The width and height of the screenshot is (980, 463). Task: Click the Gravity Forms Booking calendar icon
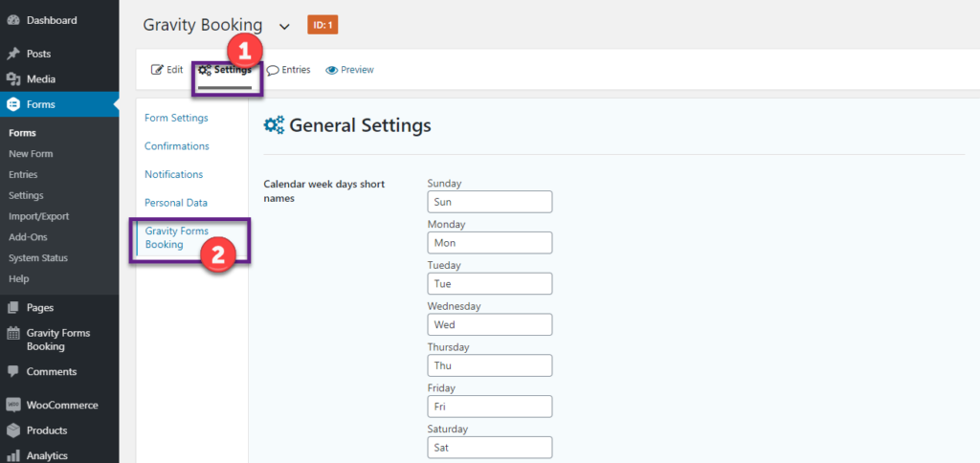13,334
